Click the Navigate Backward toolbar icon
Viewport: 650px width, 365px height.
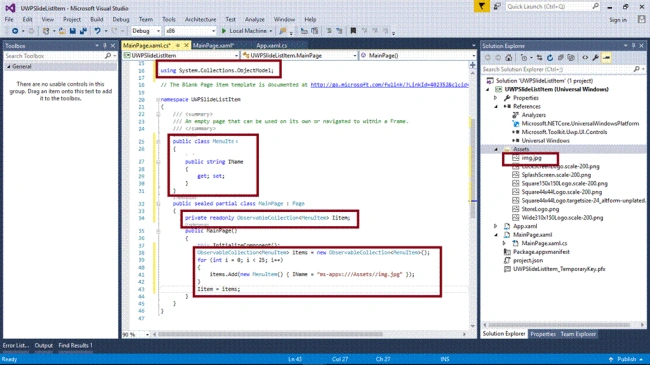(x=15, y=31)
